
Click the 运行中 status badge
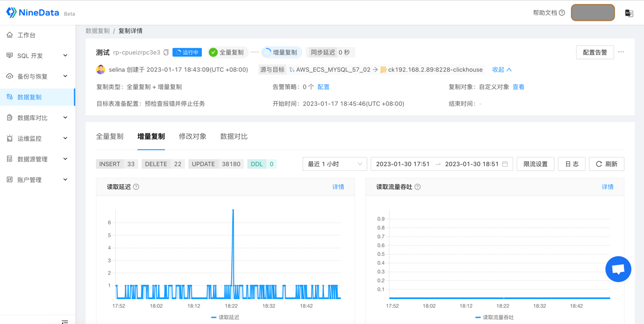tap(187, 52)
